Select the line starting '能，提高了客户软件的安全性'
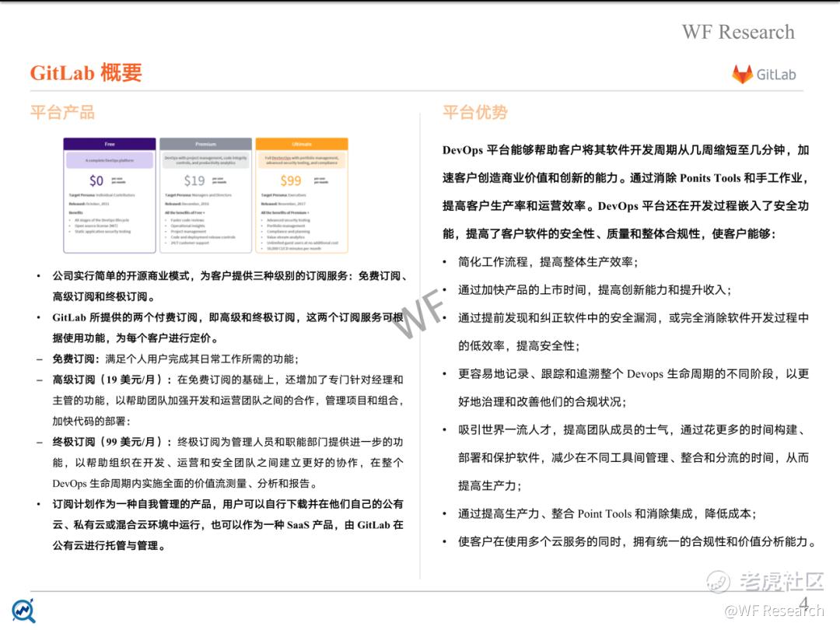 [x=610, y=234]
